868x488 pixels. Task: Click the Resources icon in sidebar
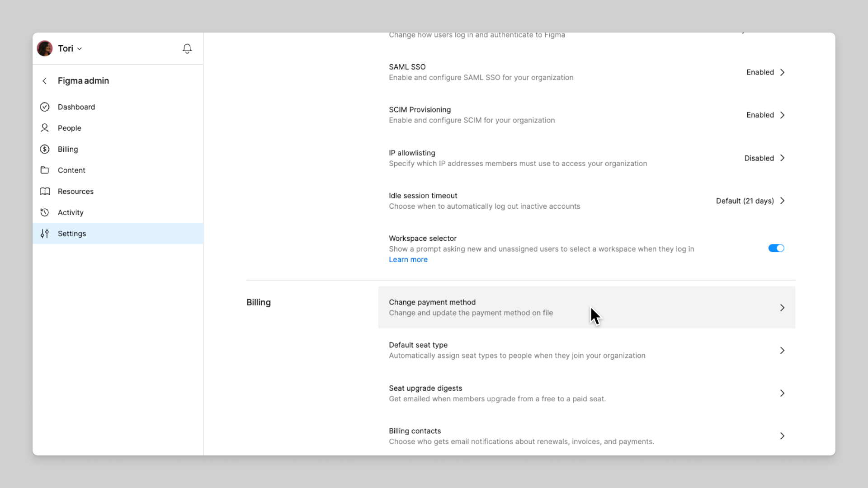(x=45, y=191)
